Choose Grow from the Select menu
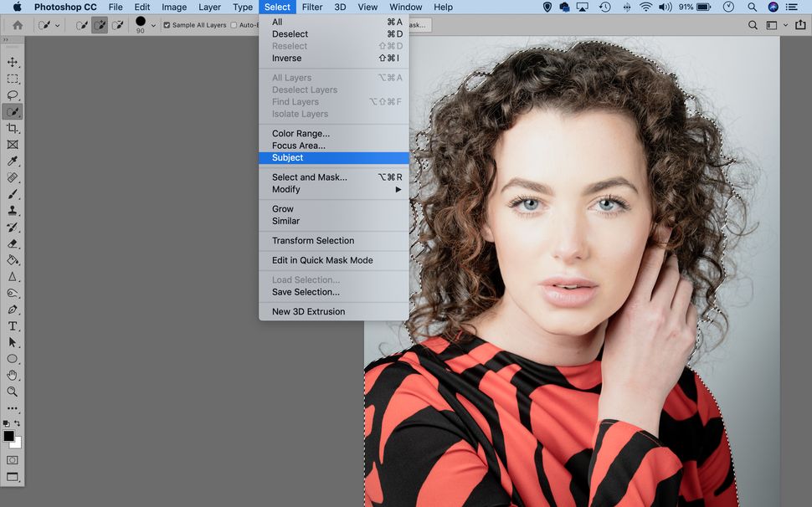The height and width of the screenshot is (507, 812). point(334,209)
